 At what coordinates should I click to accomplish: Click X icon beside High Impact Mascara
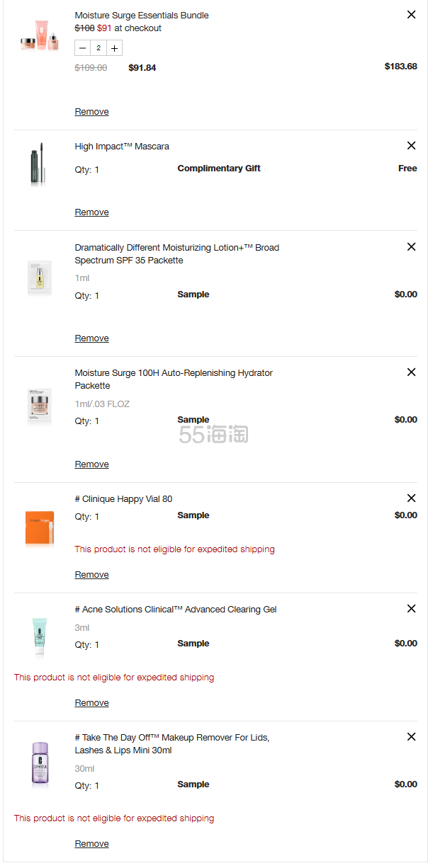coord(411,146)
